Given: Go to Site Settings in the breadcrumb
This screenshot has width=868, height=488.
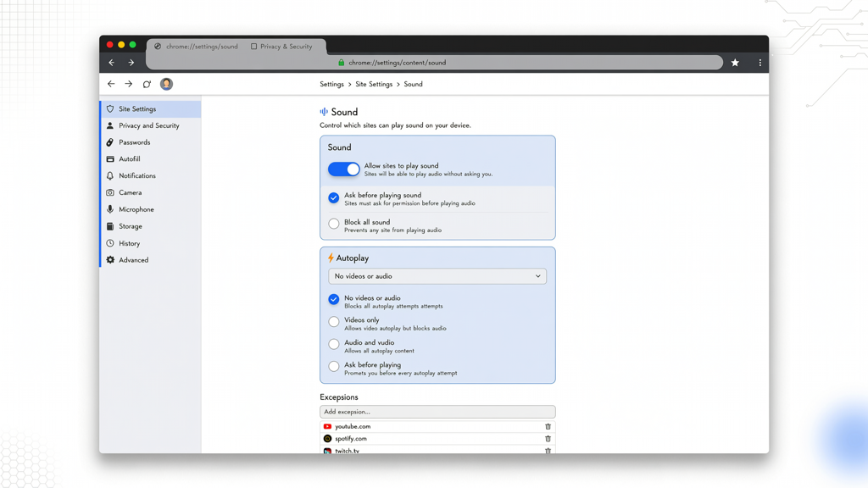Looking at the screenshot, I should (x=374, y=84).
